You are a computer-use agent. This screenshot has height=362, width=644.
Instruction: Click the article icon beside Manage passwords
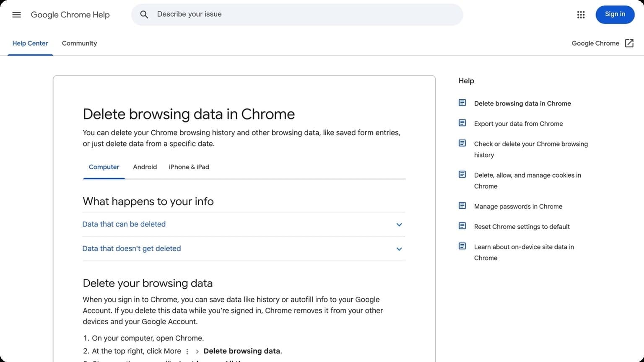point(462,206)
